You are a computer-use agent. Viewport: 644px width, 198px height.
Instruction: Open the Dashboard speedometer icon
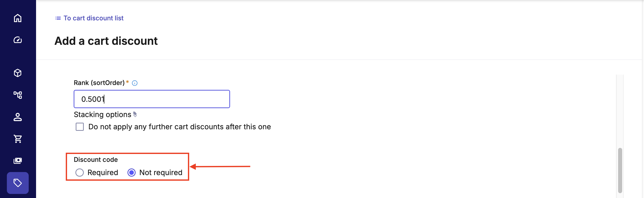pyautogui.click(x=18, y=40)
